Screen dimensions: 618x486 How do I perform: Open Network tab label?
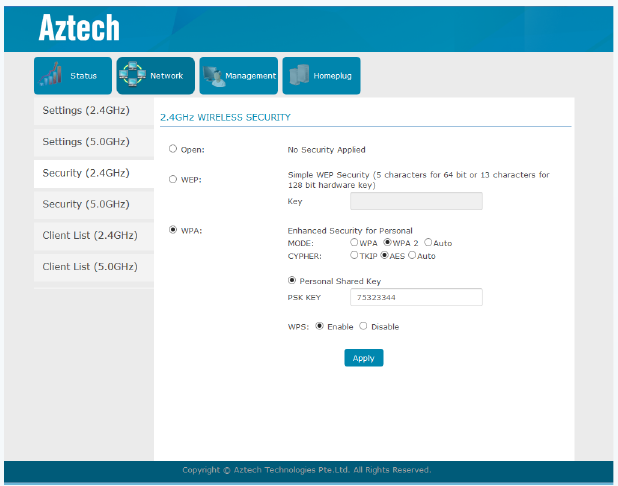click(167, 76)
